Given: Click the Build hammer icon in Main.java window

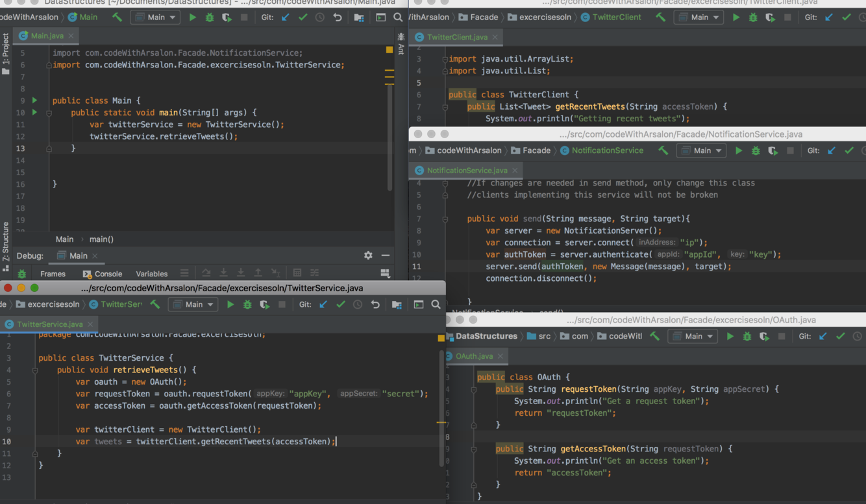Looking at the screenshot, I should [117, 18].
